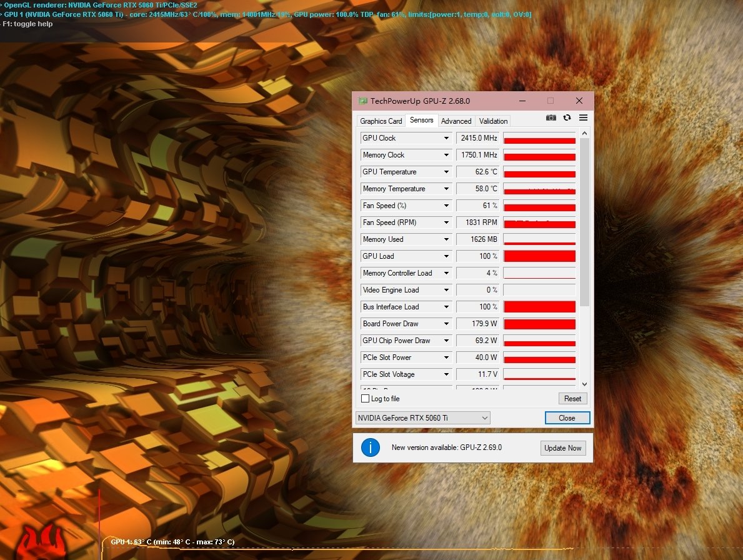Click the OpenGL renderer line in FurMark overlay
The height and width of the screenshot is (560, 743).
pyautogui.click(x=99, y=5)
